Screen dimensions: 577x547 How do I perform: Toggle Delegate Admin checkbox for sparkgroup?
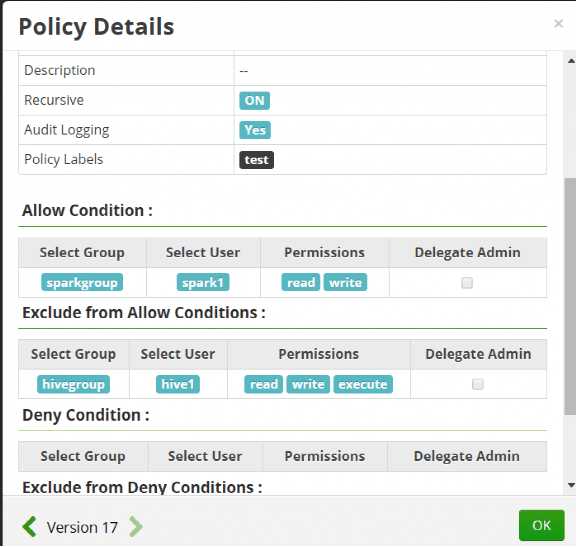coord(467,283)
